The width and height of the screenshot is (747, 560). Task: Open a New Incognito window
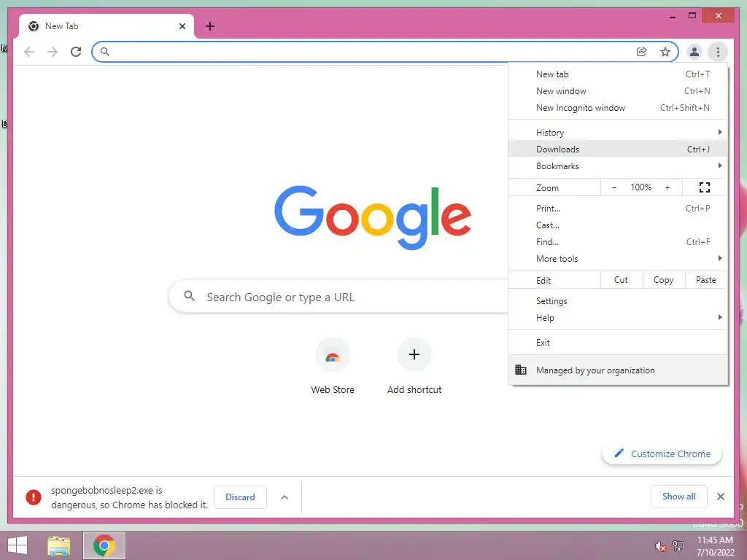[618, 108]
